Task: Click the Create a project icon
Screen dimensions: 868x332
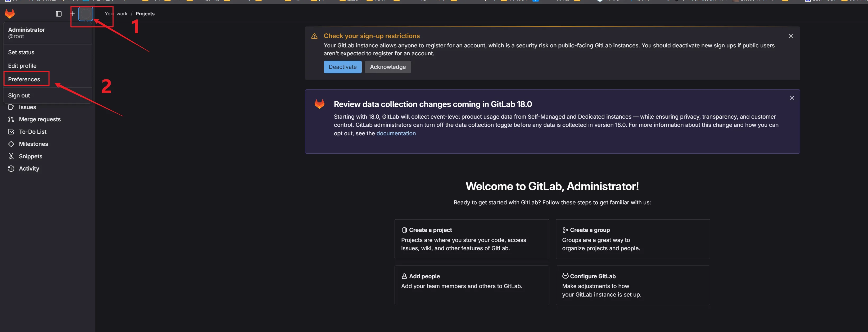Action: [404, 230]
